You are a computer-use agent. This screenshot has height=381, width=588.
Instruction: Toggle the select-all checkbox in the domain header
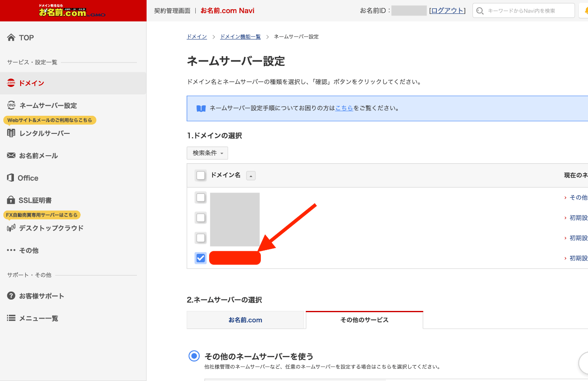200,175
